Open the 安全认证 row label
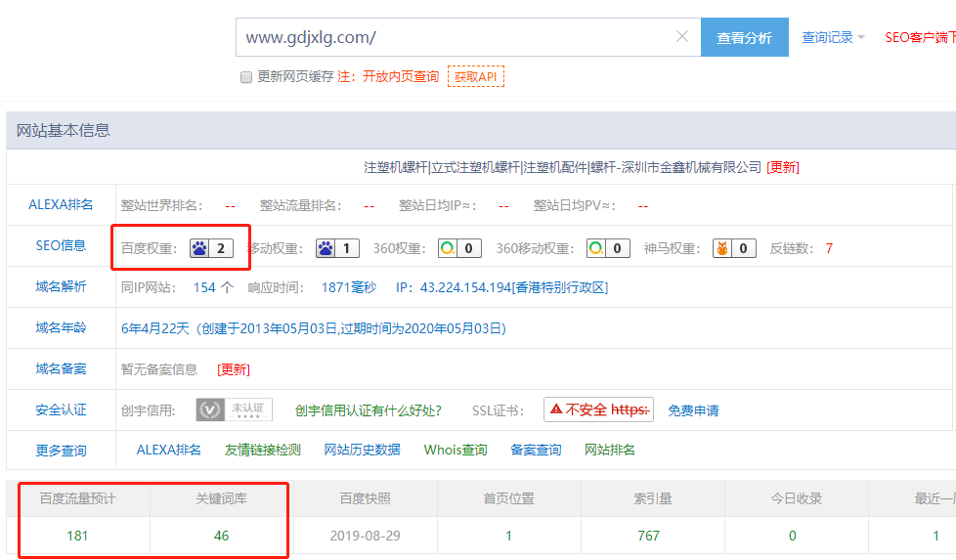Viewport: 956px width, 560px height. pyautogui.click(x=61, y=410)
